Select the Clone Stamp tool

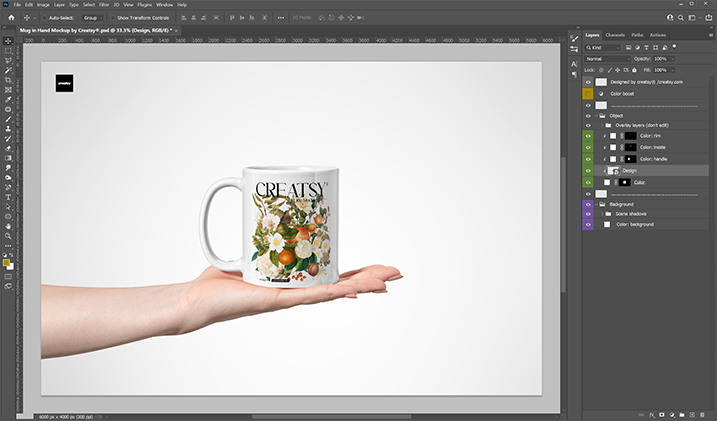tap(8, 128)
